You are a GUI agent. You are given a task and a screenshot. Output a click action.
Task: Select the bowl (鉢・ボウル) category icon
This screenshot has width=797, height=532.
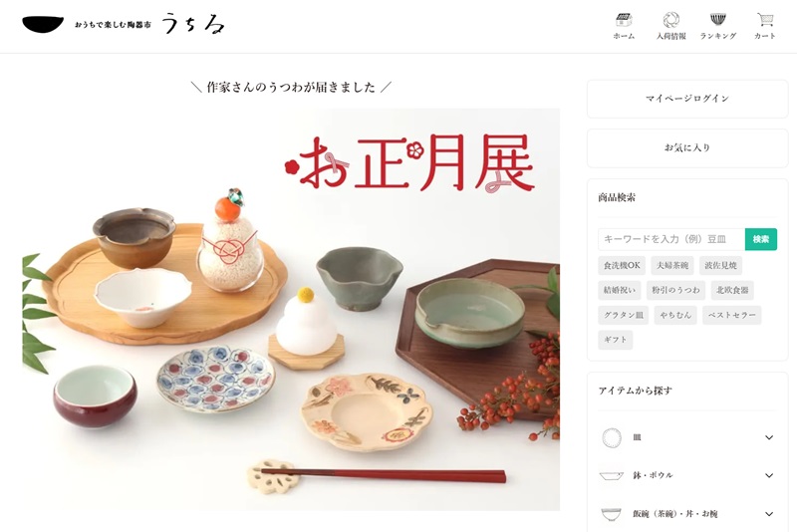point(612,475)
